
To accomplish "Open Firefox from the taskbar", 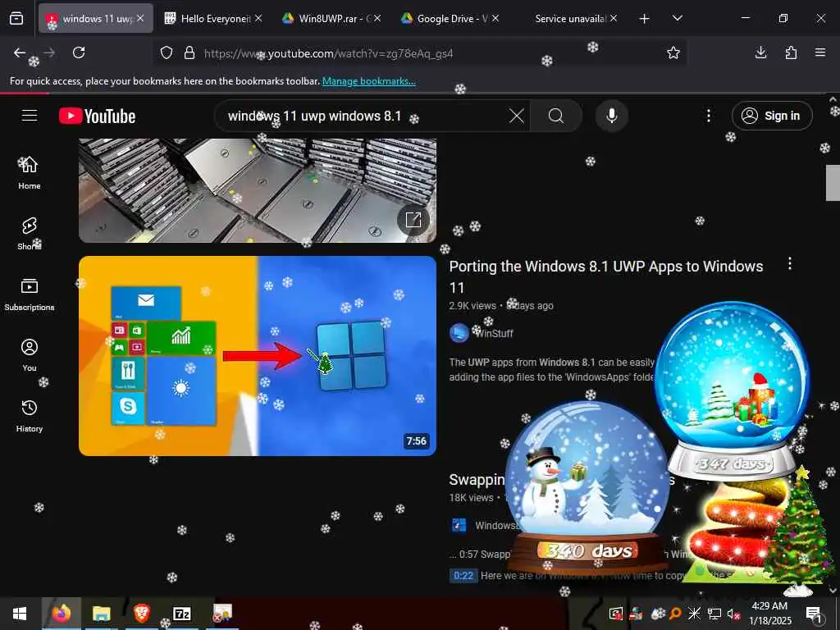I will point(61,614).
